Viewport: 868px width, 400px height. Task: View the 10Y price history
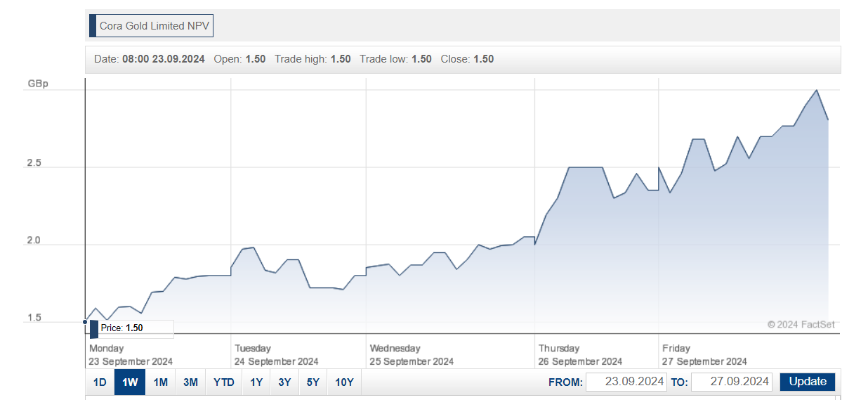coord(344,382)
